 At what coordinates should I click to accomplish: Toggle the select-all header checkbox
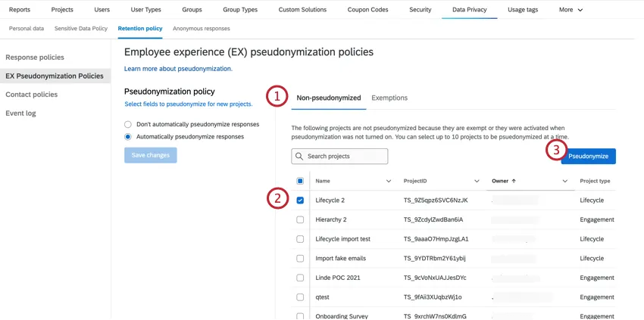click(x=301, y=182)
